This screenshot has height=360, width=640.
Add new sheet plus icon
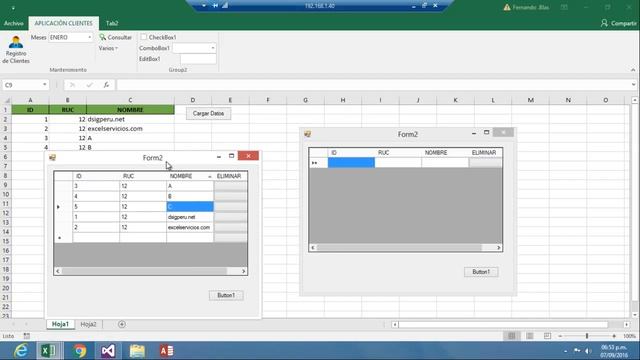[x=122, y=324]
